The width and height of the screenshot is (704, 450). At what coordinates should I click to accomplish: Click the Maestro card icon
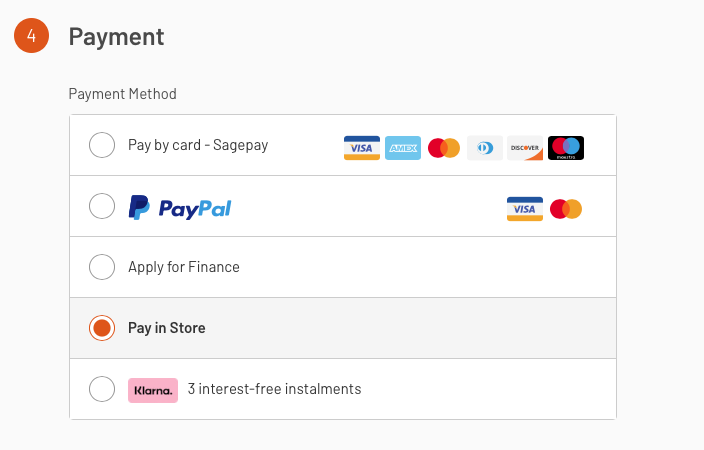point(566,148)
